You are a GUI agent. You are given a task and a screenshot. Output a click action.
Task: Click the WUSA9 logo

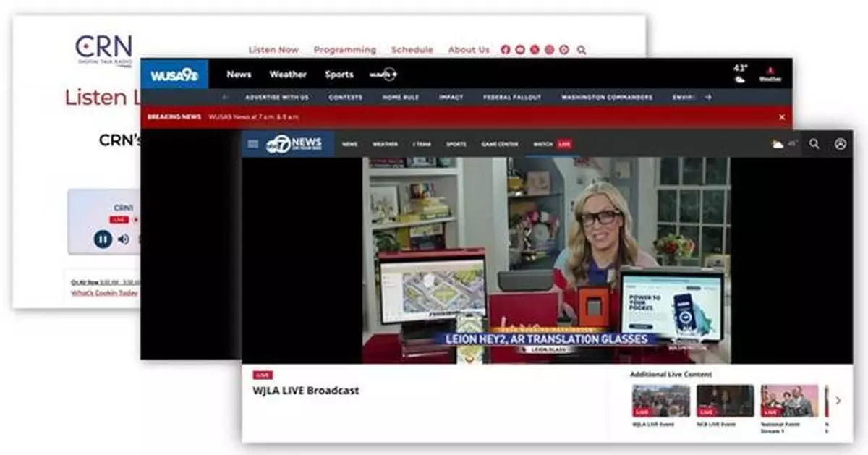click(x=174, y=75)
